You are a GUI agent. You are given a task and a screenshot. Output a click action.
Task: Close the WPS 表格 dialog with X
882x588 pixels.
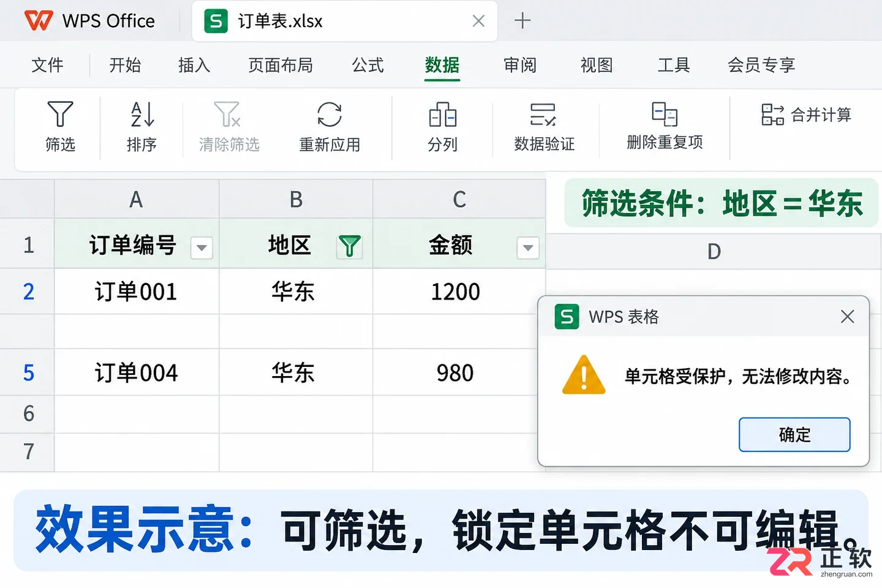pyautogui.click(x=848, y=317)
